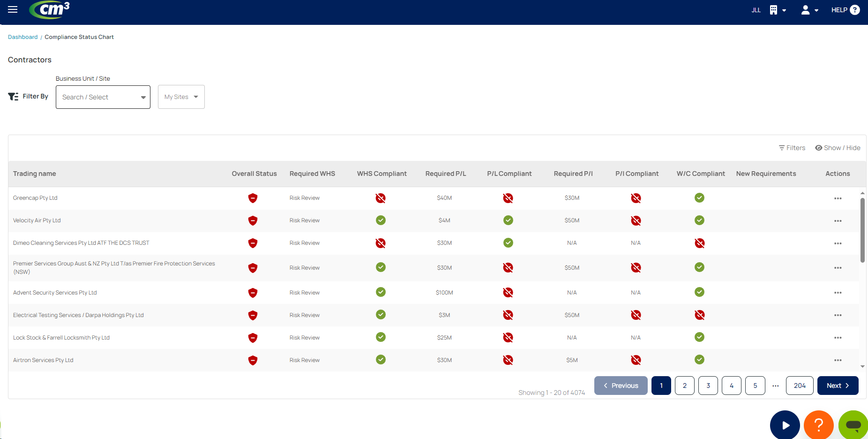Jump to page 5
Screen dimensions: 868x439
point(755,386)
